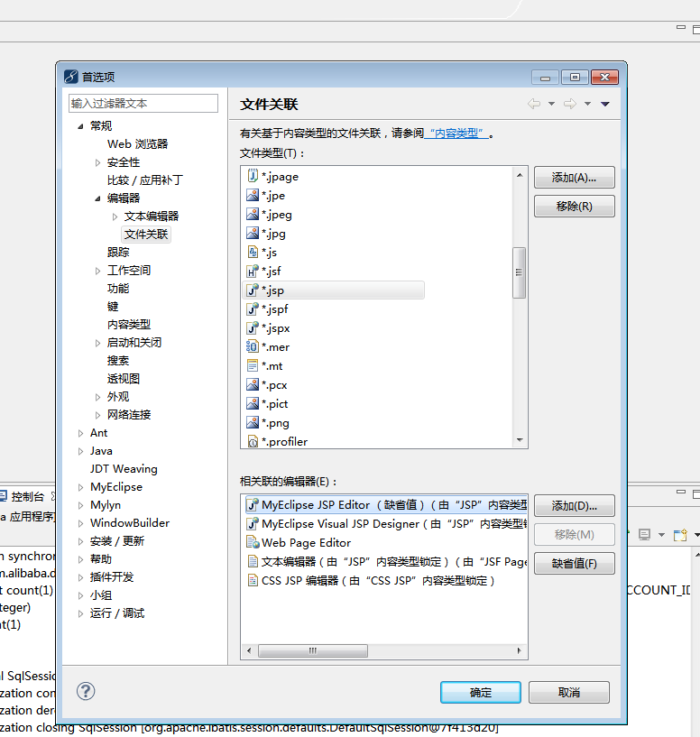Select the Web 浏览器 tree item
This screenshot has width=700, height=737.
(x=137, y=143)
